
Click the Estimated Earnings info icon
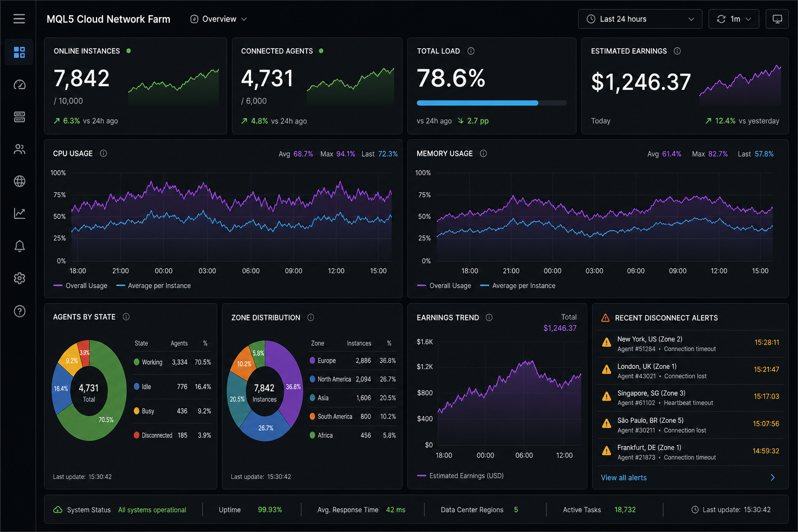[x=677, y=51]
